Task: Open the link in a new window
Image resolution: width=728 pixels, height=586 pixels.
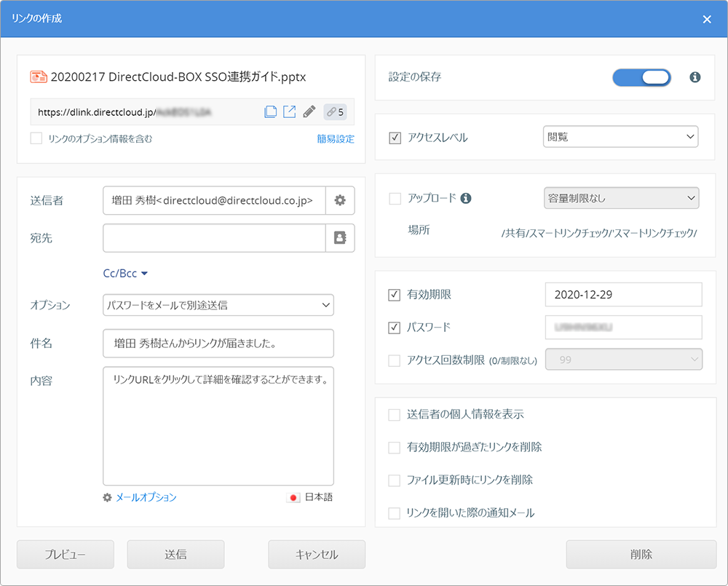Action: point(289,112)
